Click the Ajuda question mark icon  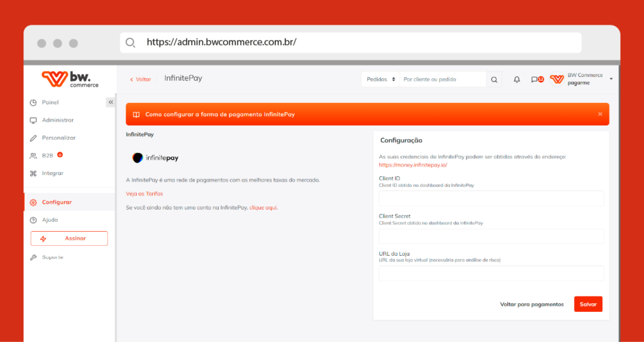[x=33, y=220]
